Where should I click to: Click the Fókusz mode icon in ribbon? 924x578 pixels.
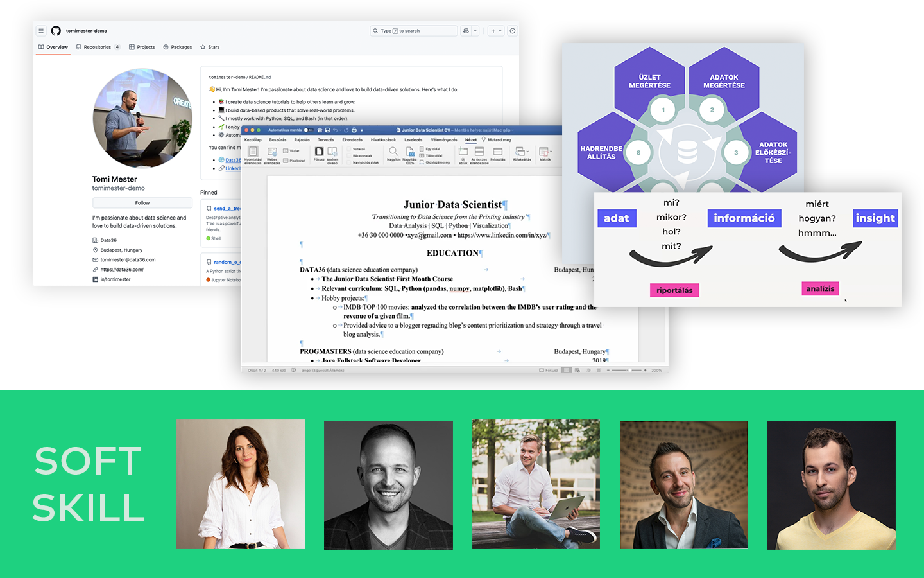tap(319, 152)
